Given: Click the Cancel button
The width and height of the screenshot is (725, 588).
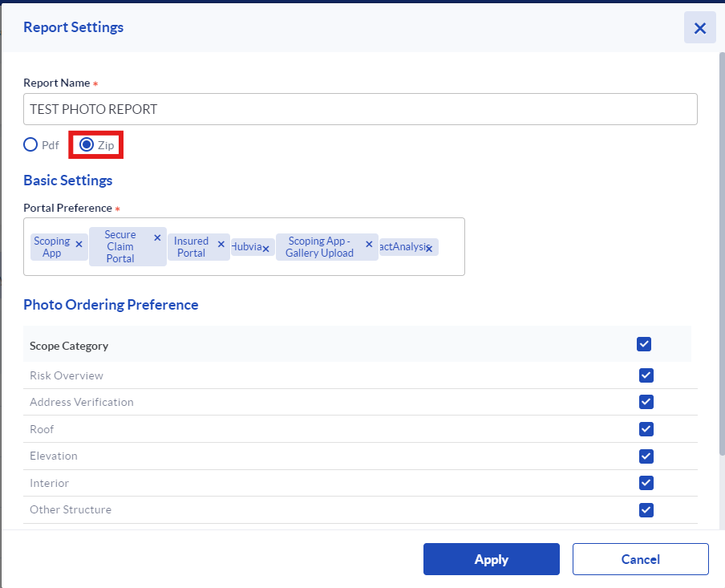Looking at the screenshot, I should (640, 559).
